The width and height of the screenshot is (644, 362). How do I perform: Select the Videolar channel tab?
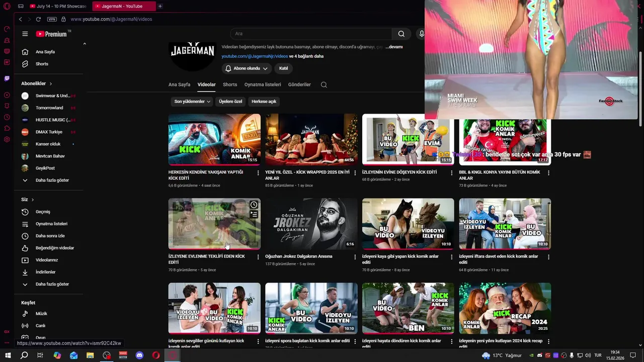206,84
